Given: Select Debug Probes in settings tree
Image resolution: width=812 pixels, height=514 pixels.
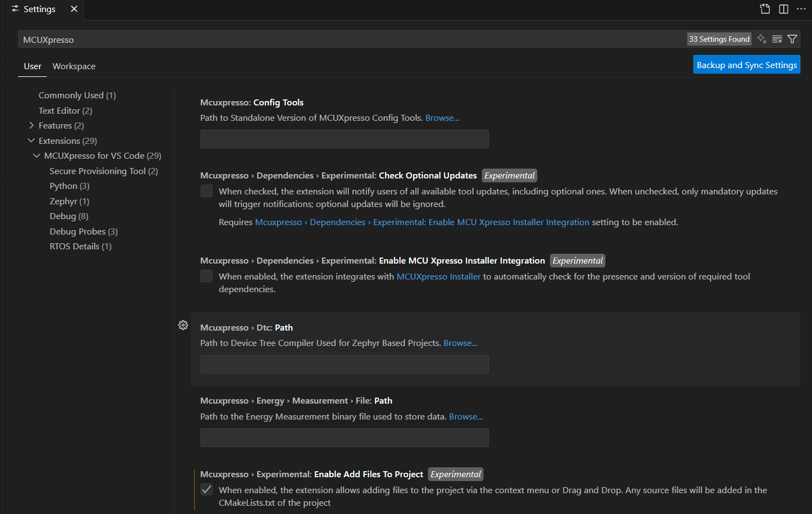Looking at the screenshot, I should click(x=84, y=232).
